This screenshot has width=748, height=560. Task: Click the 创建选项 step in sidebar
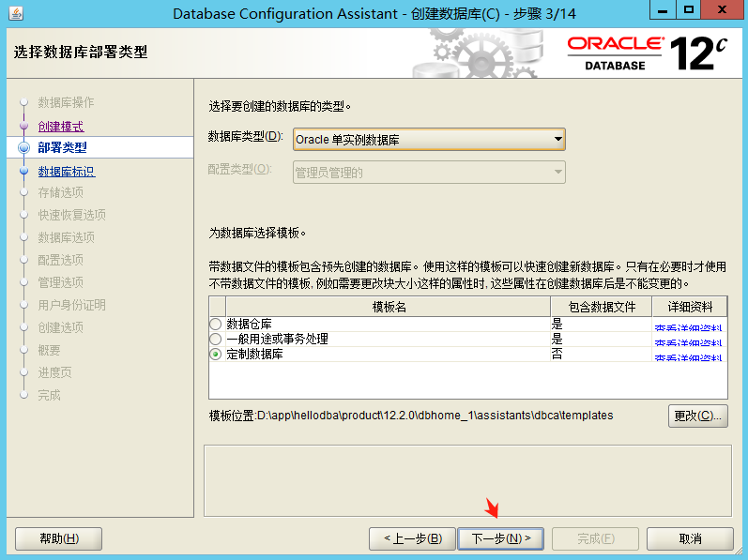[x=61, y=327]
